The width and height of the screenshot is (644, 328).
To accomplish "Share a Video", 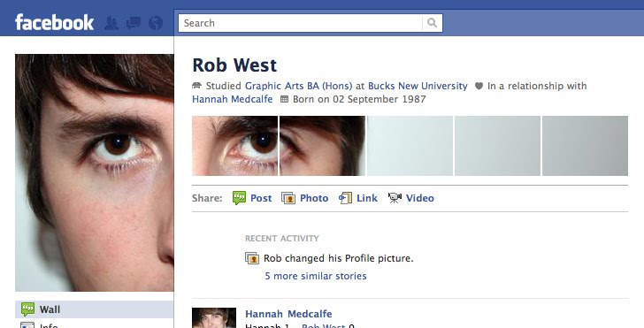I will (419, 198).
